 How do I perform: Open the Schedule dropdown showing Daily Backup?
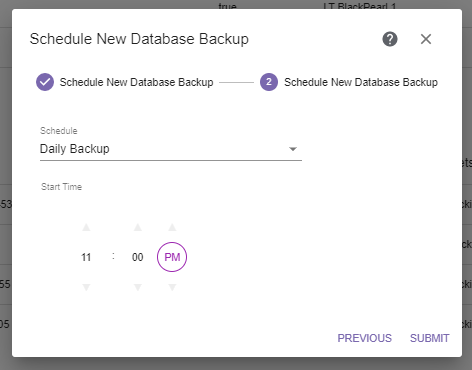pos(171,149)
